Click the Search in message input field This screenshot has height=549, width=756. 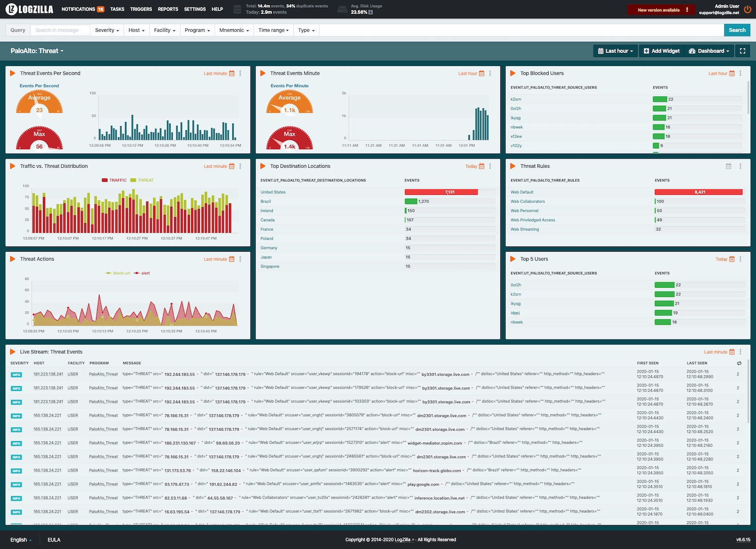coord(59,30)
